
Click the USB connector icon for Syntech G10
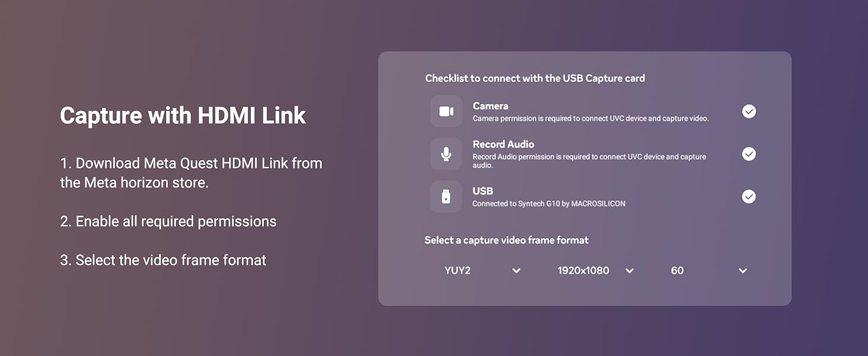(446, 196)
